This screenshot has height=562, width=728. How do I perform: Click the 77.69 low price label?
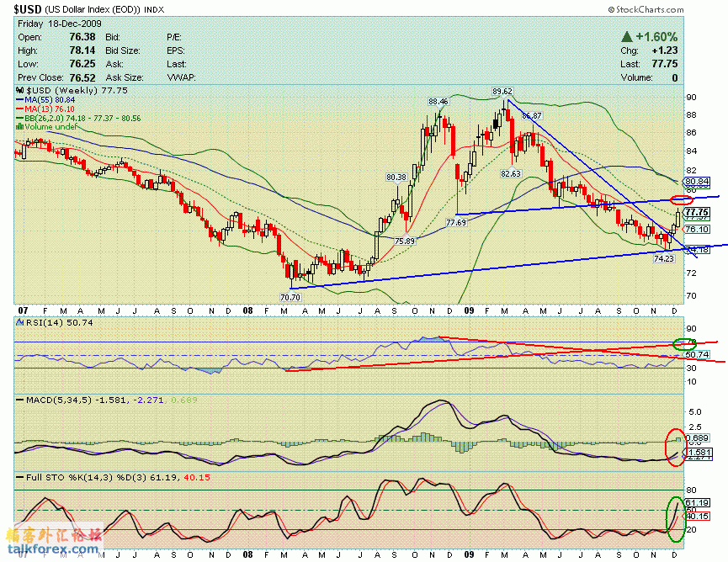pyautogui.click(x=456, y=223)
